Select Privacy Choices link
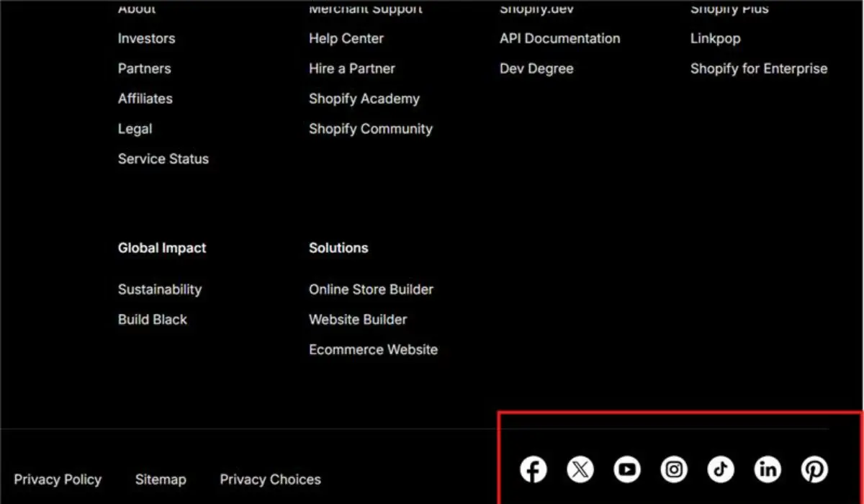The width and height of the screenshot is (864, 504). 271,480
